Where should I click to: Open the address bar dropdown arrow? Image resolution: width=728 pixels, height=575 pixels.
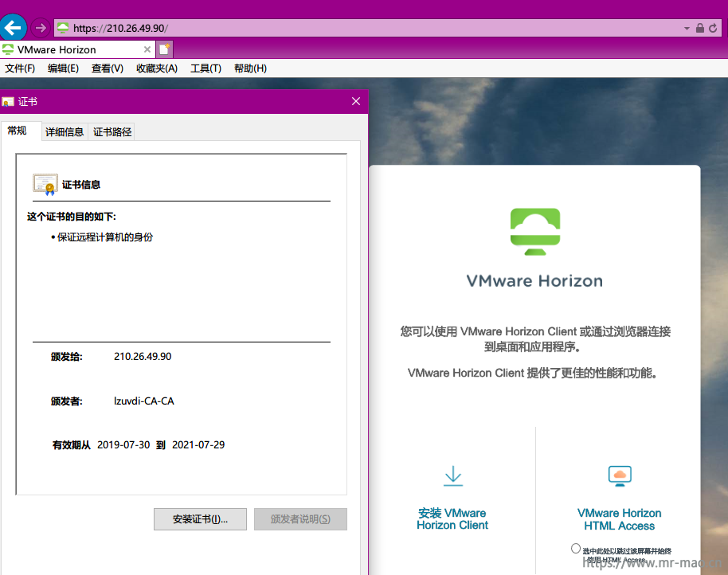(687, 29)
